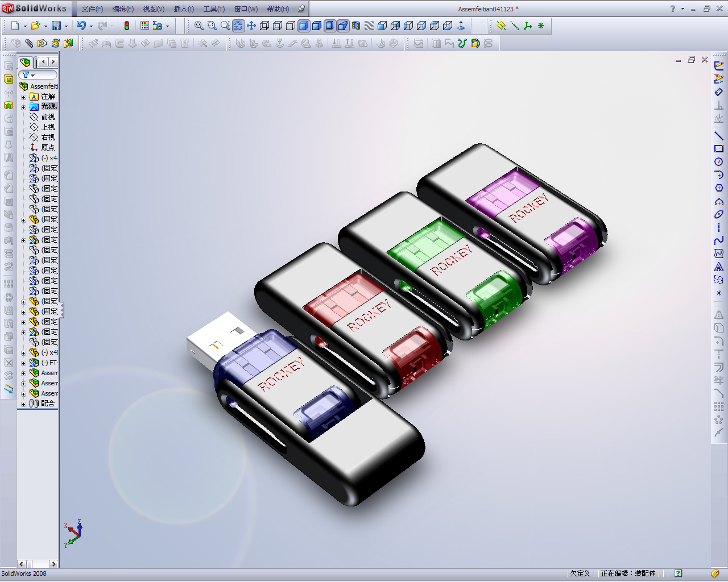The width and height of the screenshot is (728, 582).
Task: Open the FeatureManager design tree tab
Action: click(x=25, y=62)
